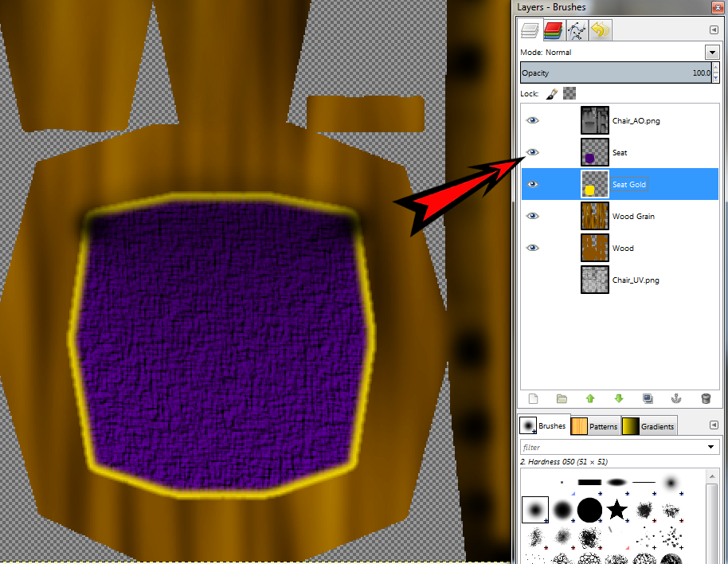Select the brush left of the large solid circle

562,510
